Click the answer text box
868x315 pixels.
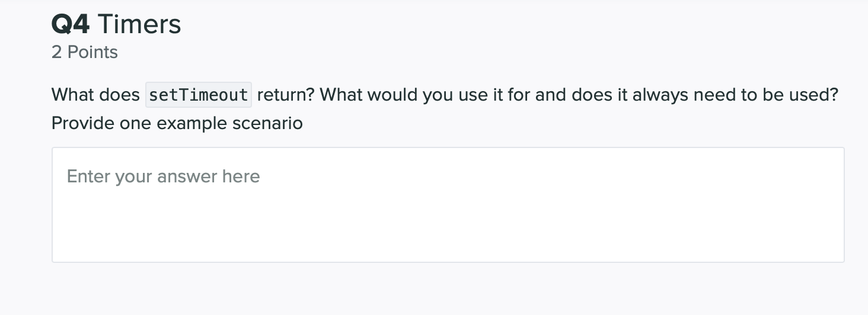[448, 204]
